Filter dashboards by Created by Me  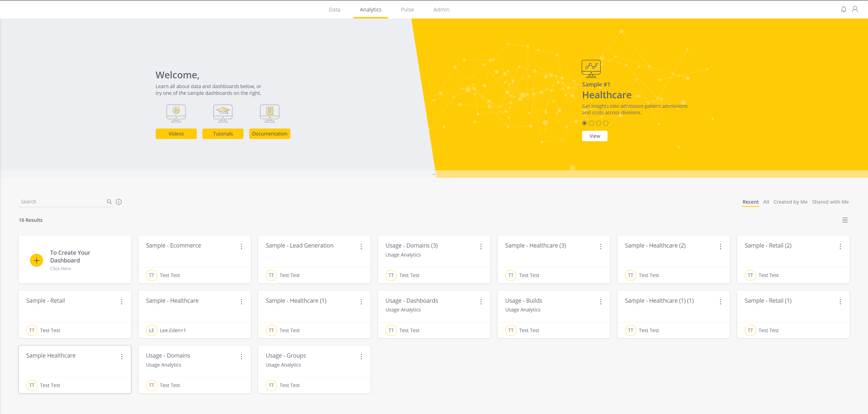pyautogui.click(x=790, y=202)
